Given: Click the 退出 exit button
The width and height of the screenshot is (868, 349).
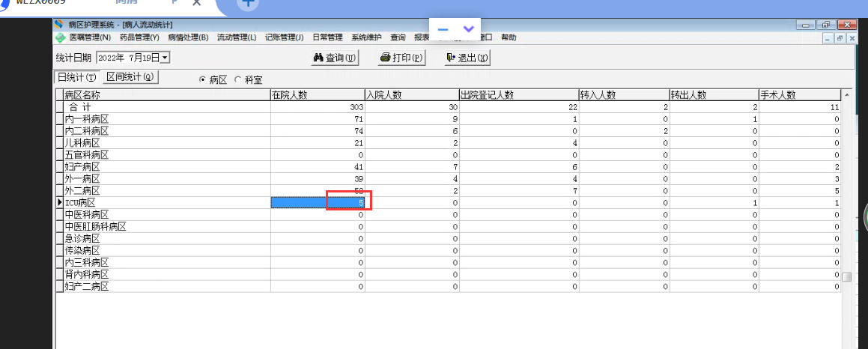Looking at the screenshot, I should 468,58.
